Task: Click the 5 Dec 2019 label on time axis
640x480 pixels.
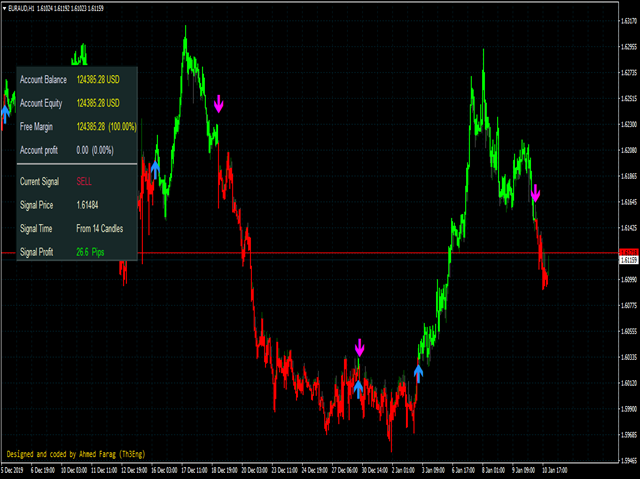Action: coord(16,468)
